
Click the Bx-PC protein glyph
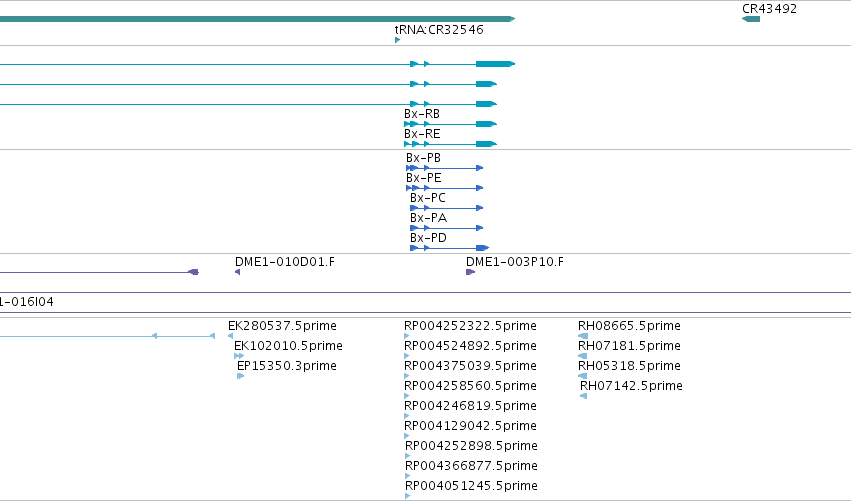[447, 208]
